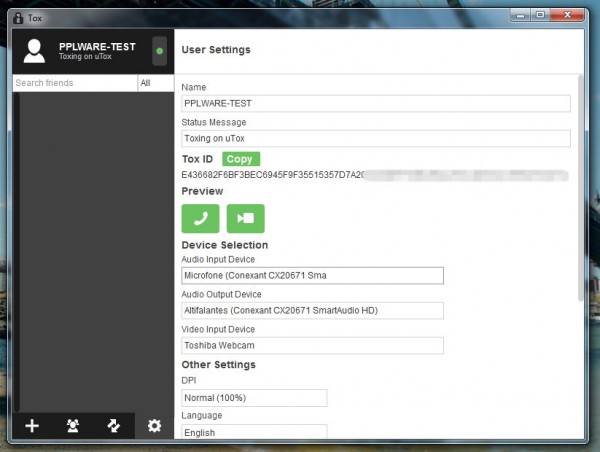Open the Video Input Device dropdown
Screen dimensions: 600x452
coord(313,346)
